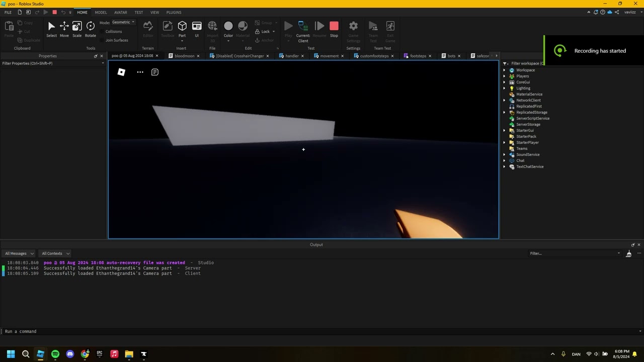Click the share icon near username

click(x=617, y=12)
